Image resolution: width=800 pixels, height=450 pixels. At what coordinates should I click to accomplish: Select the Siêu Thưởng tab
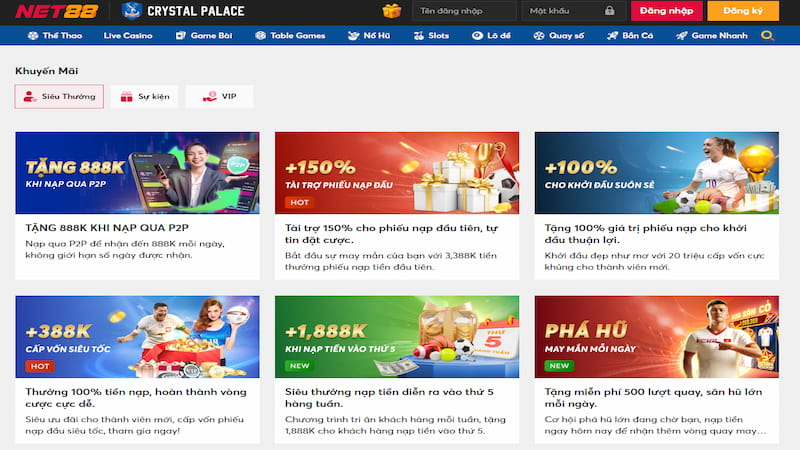59,96
